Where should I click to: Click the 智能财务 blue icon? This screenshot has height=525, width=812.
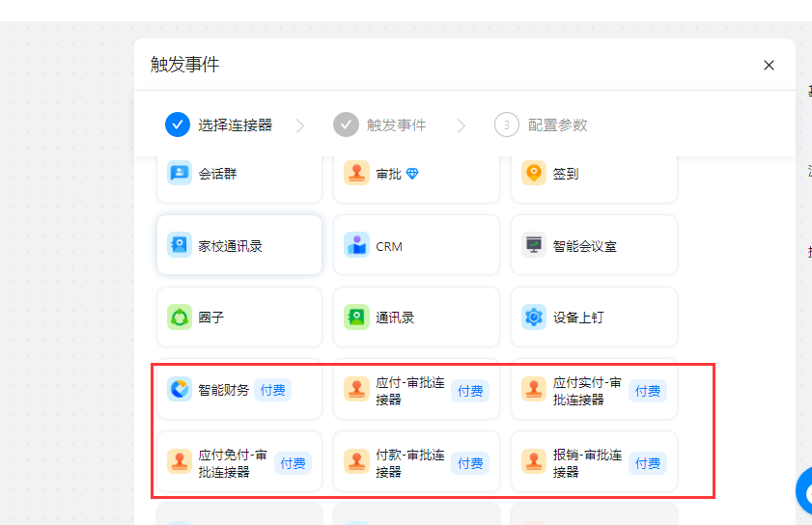click(180, 389)
